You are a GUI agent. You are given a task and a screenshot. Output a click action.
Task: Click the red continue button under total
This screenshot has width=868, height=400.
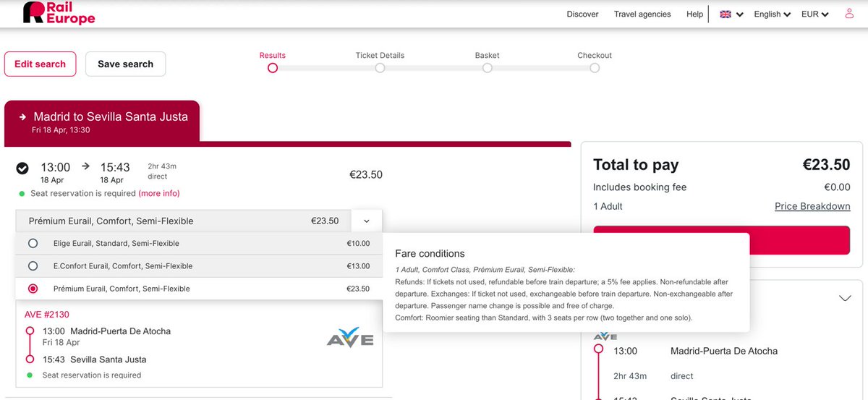coord(721,240)
